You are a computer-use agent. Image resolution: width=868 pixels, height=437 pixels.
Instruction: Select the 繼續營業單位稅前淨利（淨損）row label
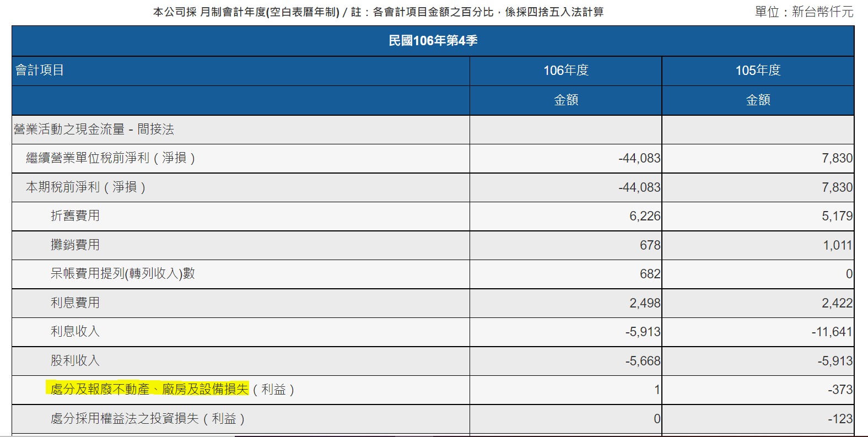tap(111, 158)
